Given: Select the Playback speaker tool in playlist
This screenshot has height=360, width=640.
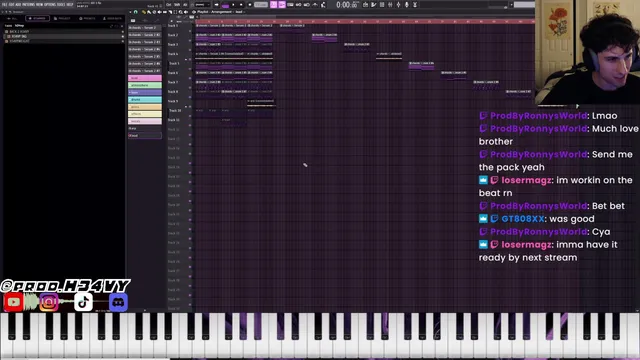Looking at the screenshot, I should click(x=186, y=12).
